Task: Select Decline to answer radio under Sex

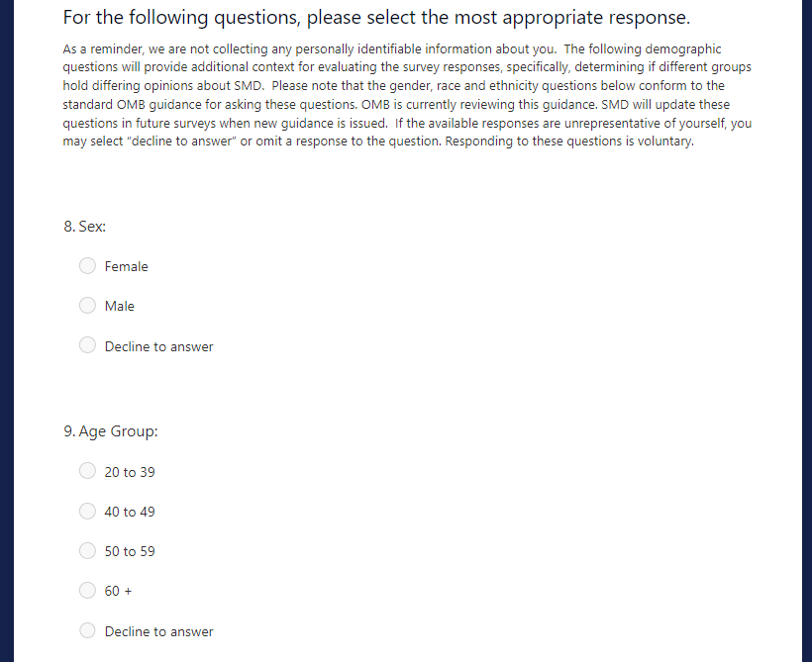Action: coord(88,345)
